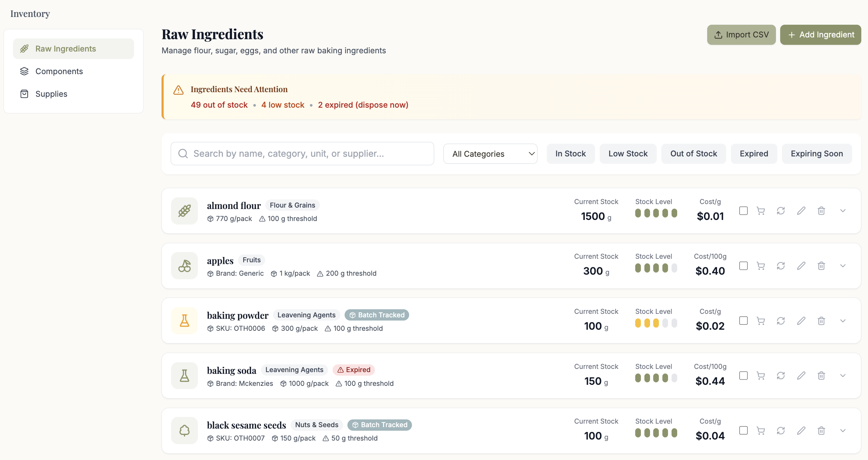The height and width of the screenshot is (460, 868).
Task: Expand the baking powder row details
Action: pos(843,321)
